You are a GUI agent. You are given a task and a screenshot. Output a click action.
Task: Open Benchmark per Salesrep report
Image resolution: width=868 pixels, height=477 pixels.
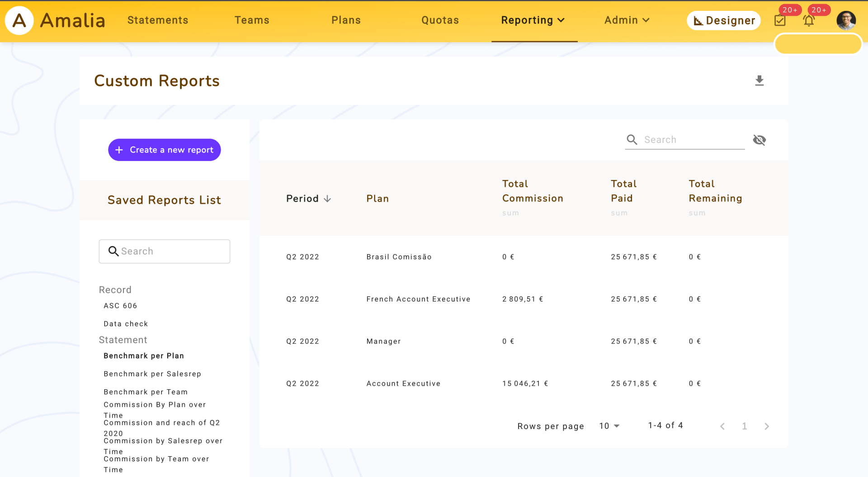pos(152,374)
